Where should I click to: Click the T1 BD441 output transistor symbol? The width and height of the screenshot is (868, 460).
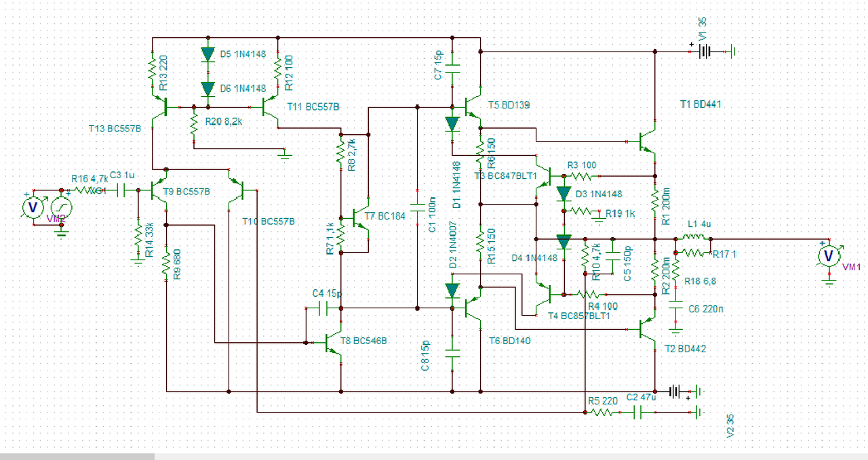pos(646,142)
